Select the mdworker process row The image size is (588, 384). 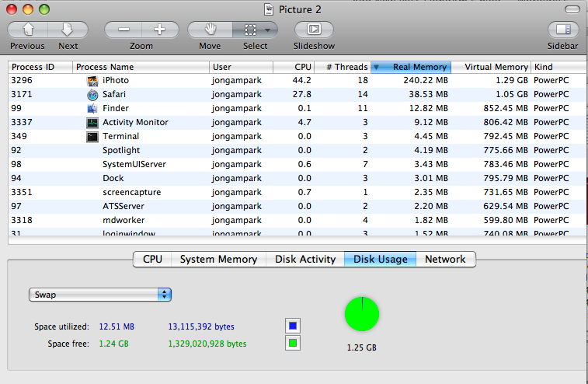point(297,220)
